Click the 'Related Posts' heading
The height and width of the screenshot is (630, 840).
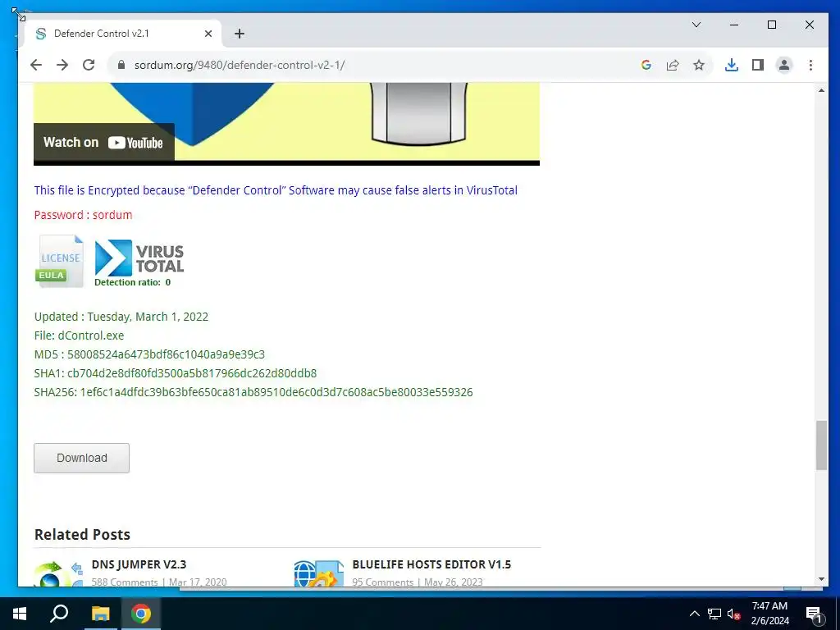pos(83,535)
